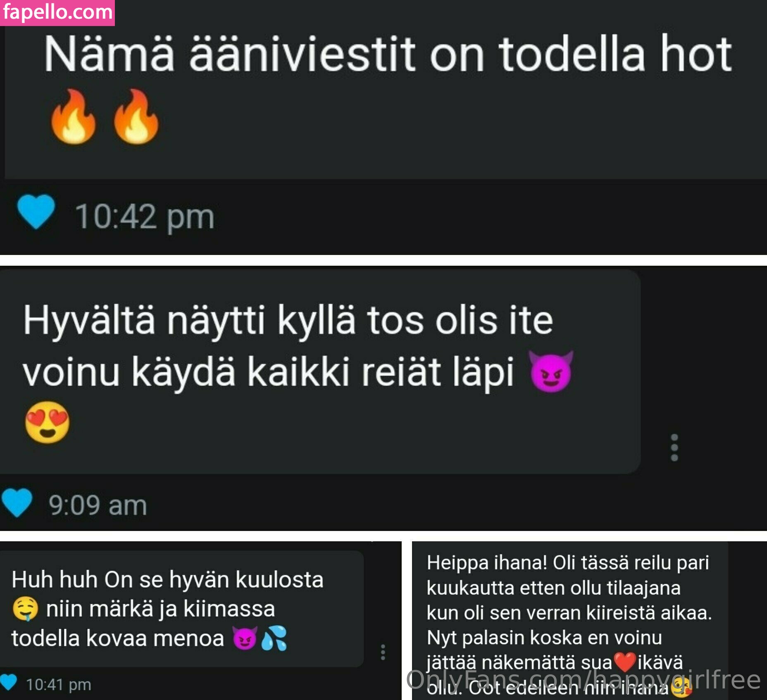
Task: Click the first fire emoji
Action: click(73, 117)
